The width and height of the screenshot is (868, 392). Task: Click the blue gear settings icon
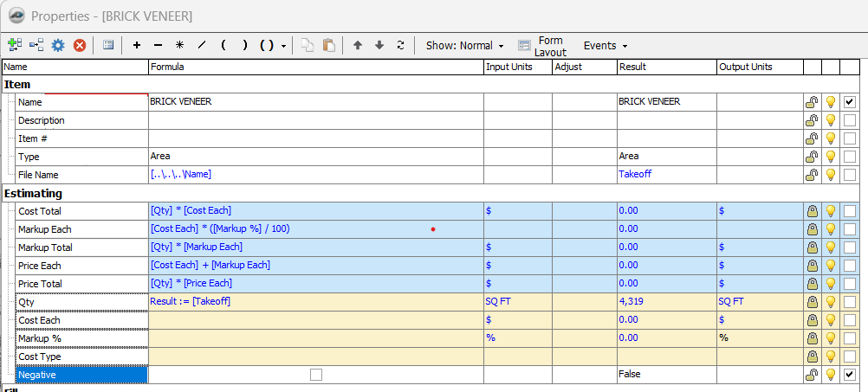pos(58,45)
